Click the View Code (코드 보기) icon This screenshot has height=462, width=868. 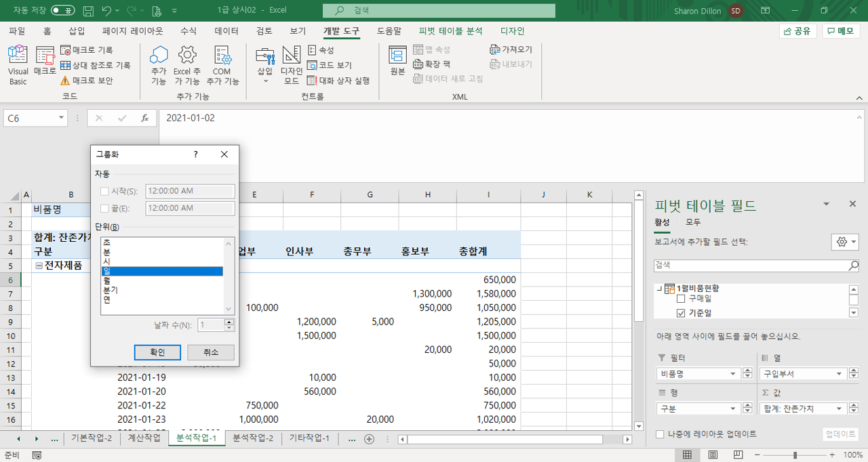(329, 65)
